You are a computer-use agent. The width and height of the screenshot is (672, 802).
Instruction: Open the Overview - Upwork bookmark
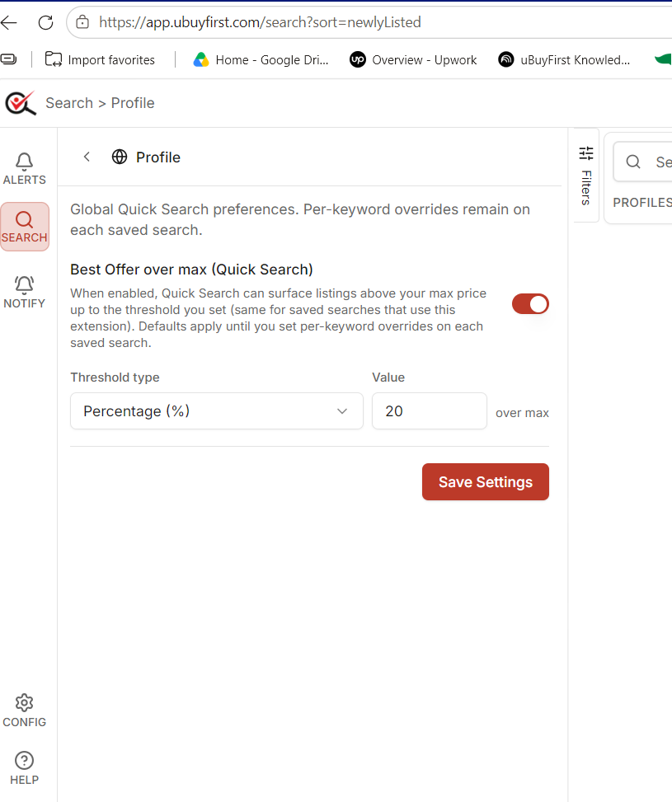pos(413,60)
